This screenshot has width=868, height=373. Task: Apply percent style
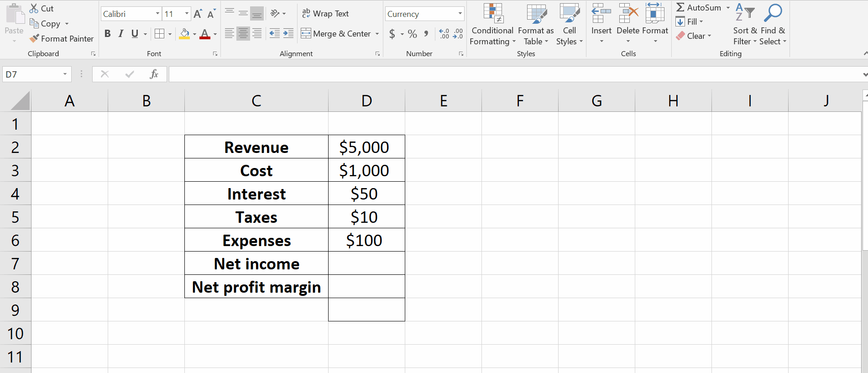pyautogui.click(x=413, y=34)
